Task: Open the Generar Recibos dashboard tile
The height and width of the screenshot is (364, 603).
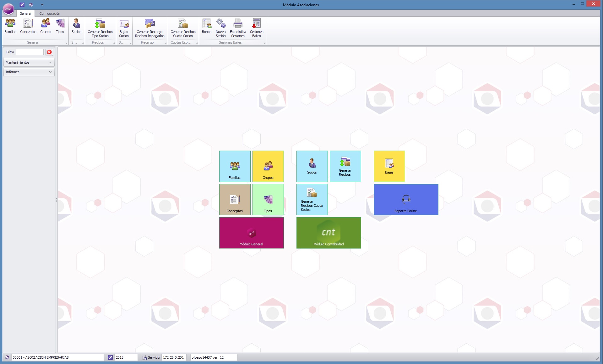Action: coord(345,166)
